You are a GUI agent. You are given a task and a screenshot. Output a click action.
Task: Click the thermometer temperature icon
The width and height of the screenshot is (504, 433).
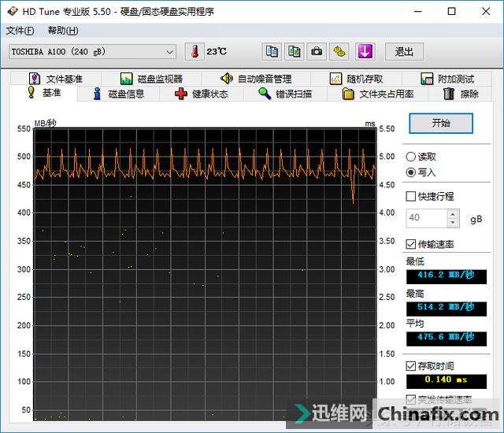tap(195, 51)
